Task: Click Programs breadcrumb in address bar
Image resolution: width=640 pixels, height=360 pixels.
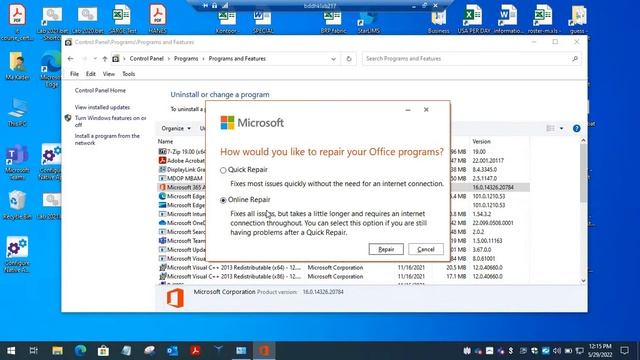Action: point(186,59)
